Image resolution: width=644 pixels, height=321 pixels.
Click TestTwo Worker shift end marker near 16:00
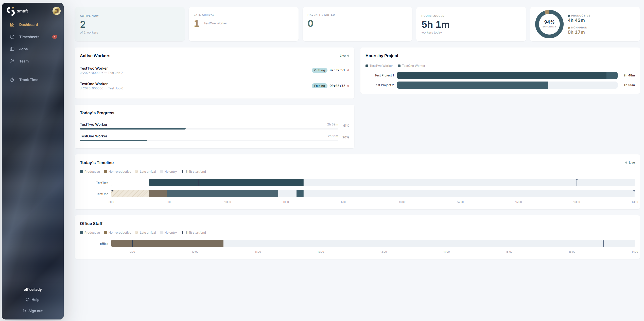click(577, 182)
